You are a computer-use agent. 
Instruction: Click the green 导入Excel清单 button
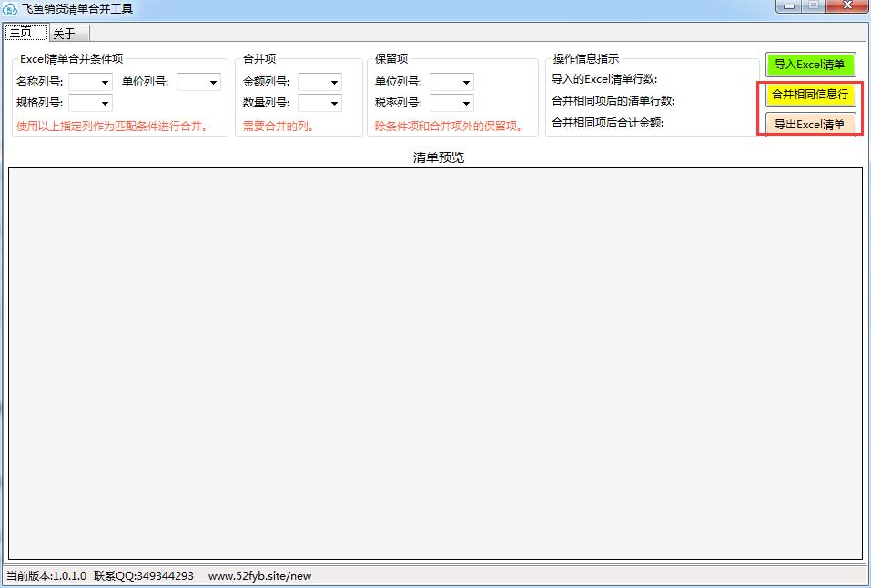pos(810,65)
